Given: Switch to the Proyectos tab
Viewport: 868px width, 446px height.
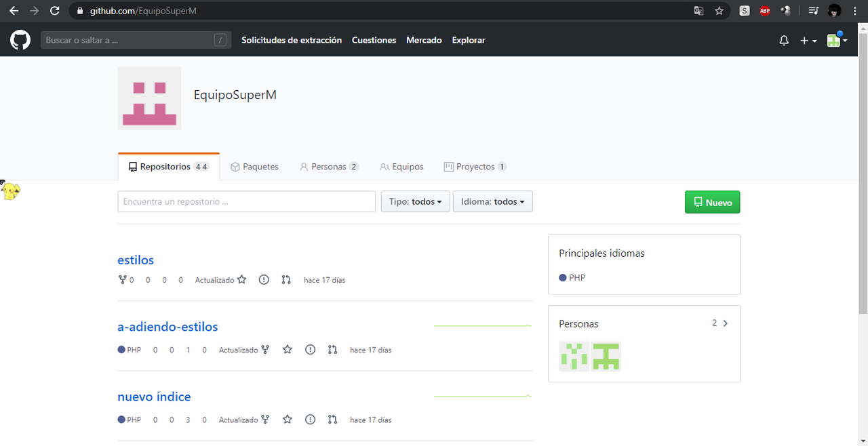Looking at the screenshot, I should pos(475,167).
